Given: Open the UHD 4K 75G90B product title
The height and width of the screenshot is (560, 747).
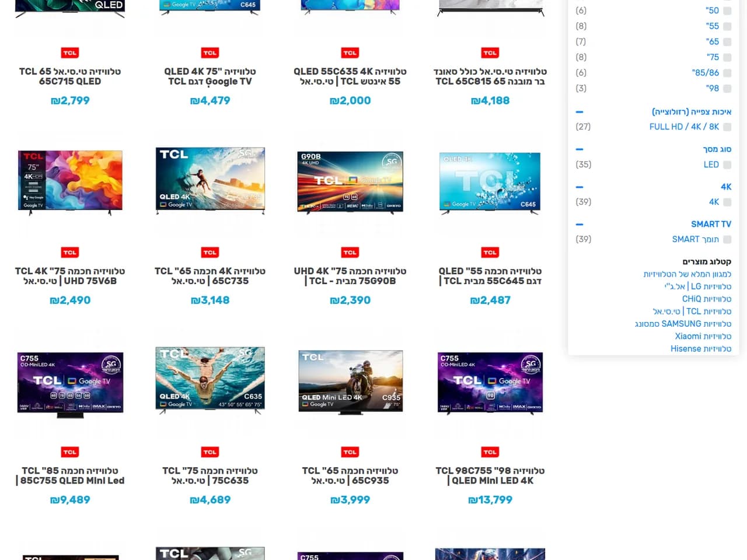Looking at the screenshot, I should [350, 276].
